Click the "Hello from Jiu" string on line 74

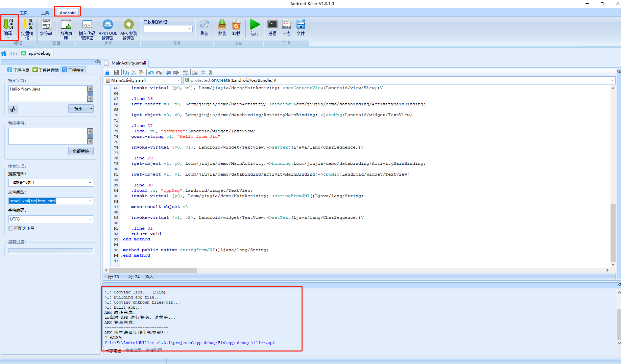pyautogui.click(x=198, y=137)
